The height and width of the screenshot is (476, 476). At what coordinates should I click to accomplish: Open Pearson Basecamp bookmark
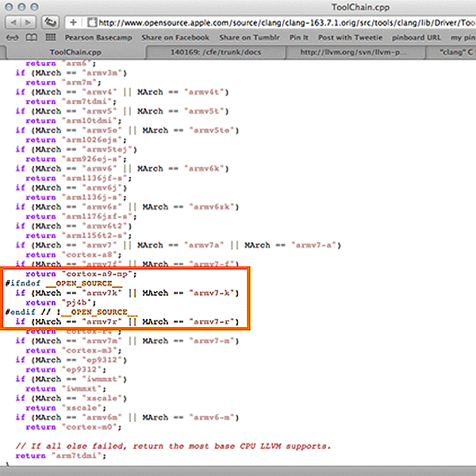tap(98, 37)
